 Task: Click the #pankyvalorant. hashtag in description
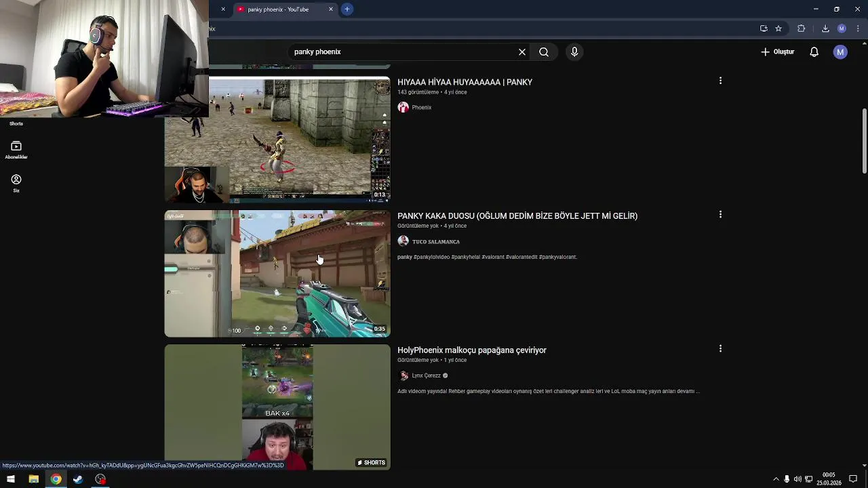558,258
